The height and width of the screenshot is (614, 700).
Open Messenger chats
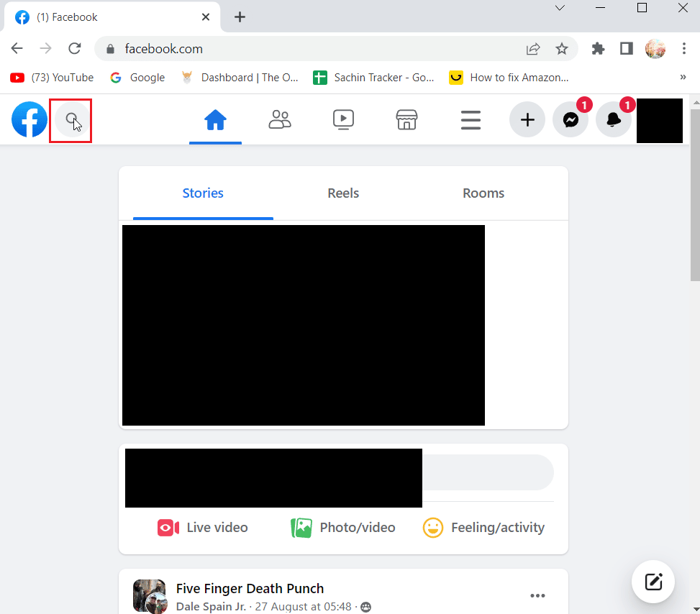click(571, 119)
